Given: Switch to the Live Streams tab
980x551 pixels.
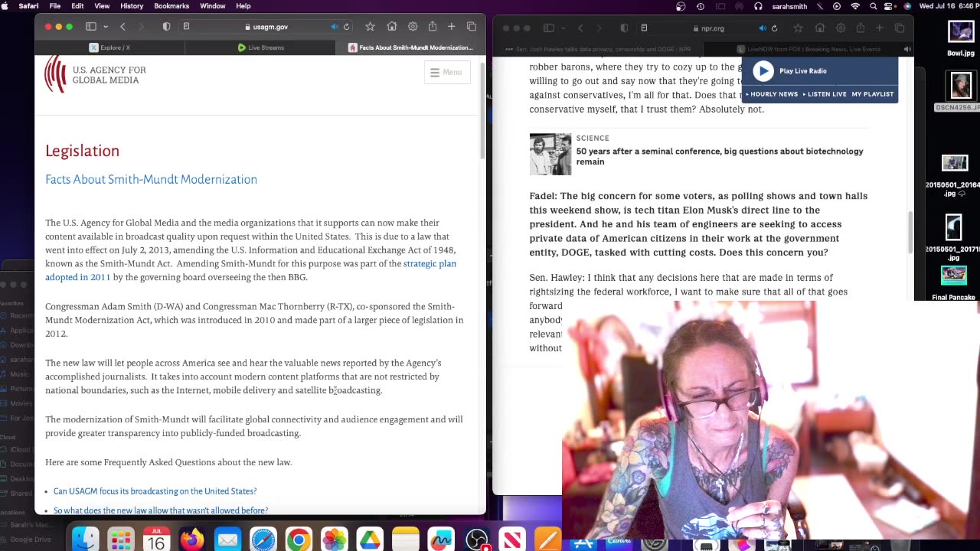Looking at the screenshot, I should 260,47.
